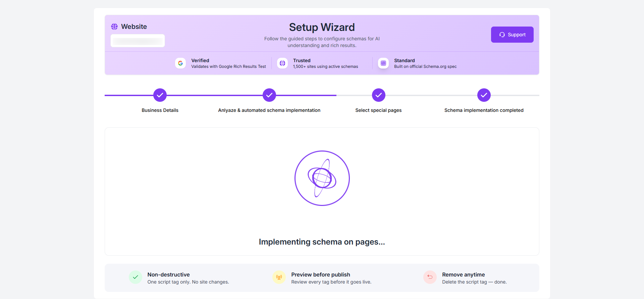Viewport: 644px width, 299px height.
Task: Click the purple globe Website icon
Action: [x=114, y=27]
